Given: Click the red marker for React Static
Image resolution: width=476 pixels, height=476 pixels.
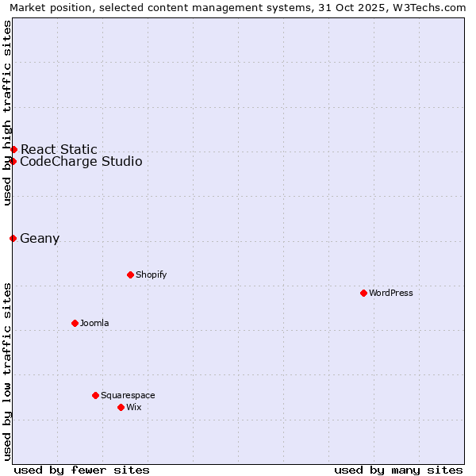Looking at the screenshot, I should [13, 149].
